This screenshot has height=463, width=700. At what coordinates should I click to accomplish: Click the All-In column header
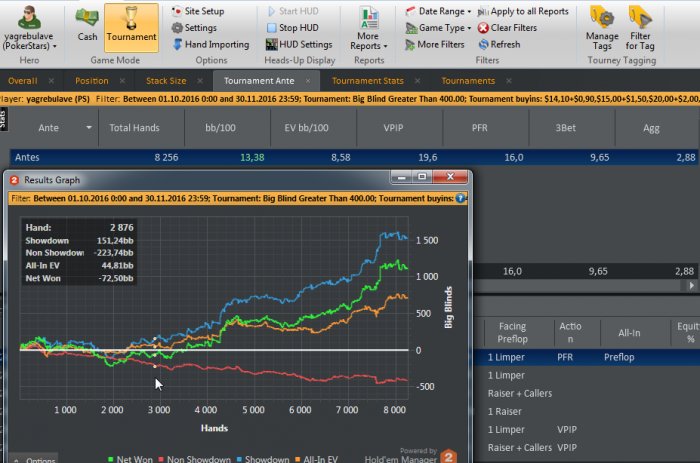pyautogui.click(x=629, y=333)
